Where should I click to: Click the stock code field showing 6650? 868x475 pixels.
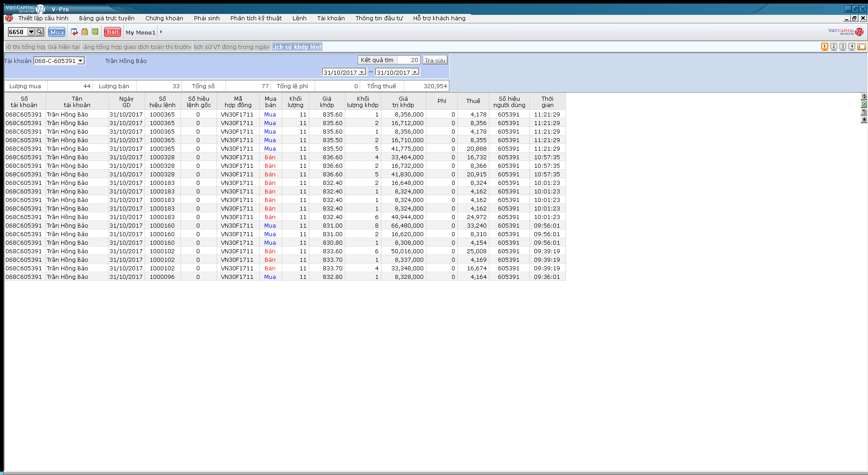[18, 32]
